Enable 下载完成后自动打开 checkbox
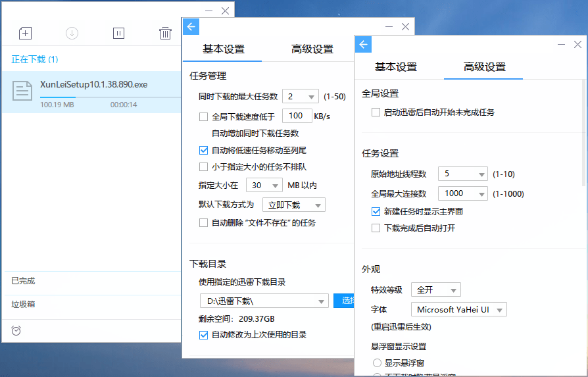588x377 pixels. 376,228
